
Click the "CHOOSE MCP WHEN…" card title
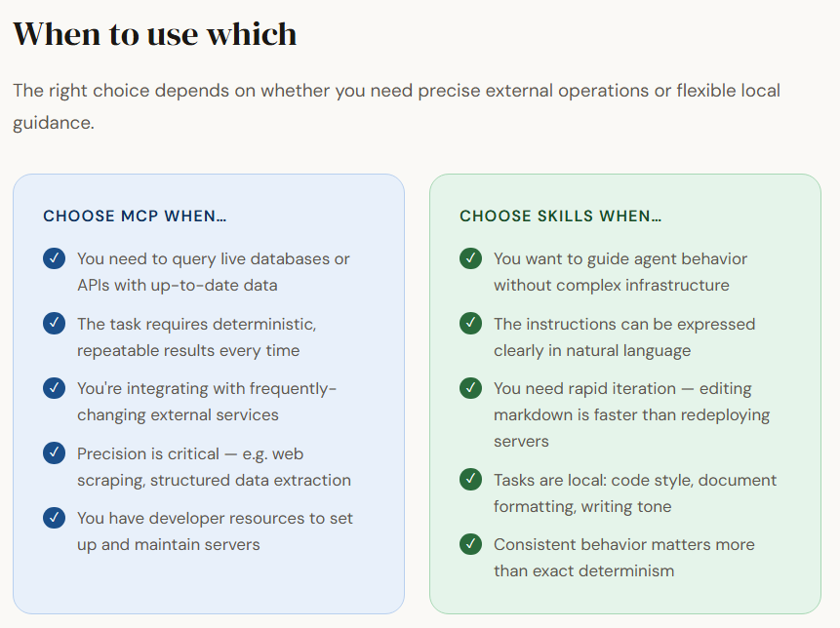coord(135,216)
